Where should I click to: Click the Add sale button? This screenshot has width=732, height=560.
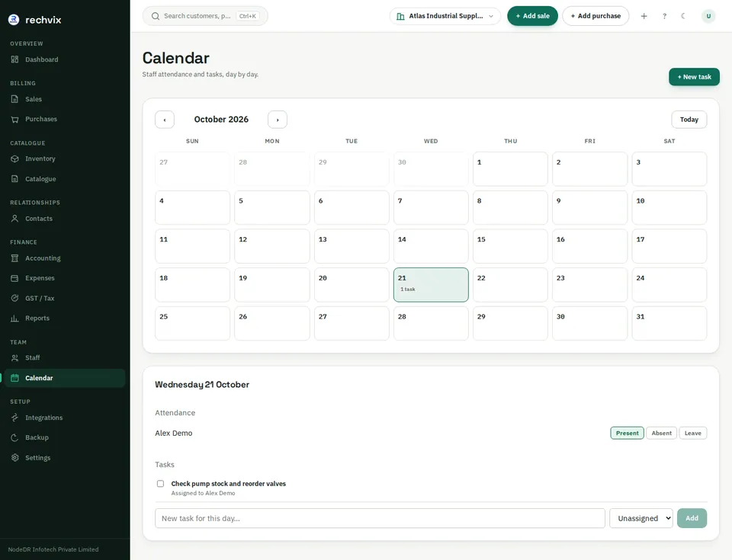pyautogui.click(x=532, y=16)
